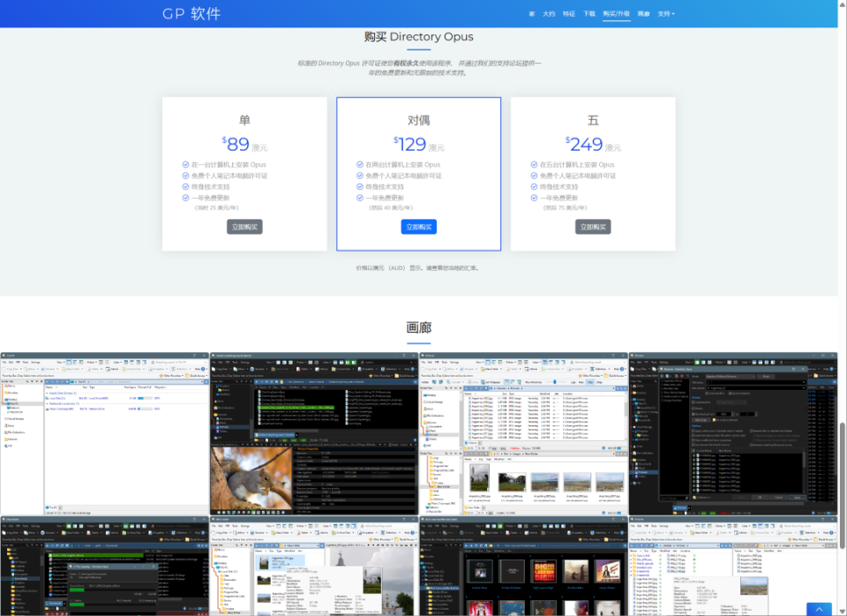Click 立即购买 in the $249 五 card

point(593,227)
